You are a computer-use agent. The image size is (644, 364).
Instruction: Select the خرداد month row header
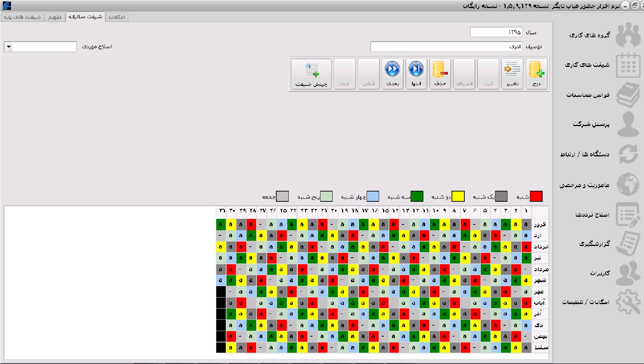point(540,247)
